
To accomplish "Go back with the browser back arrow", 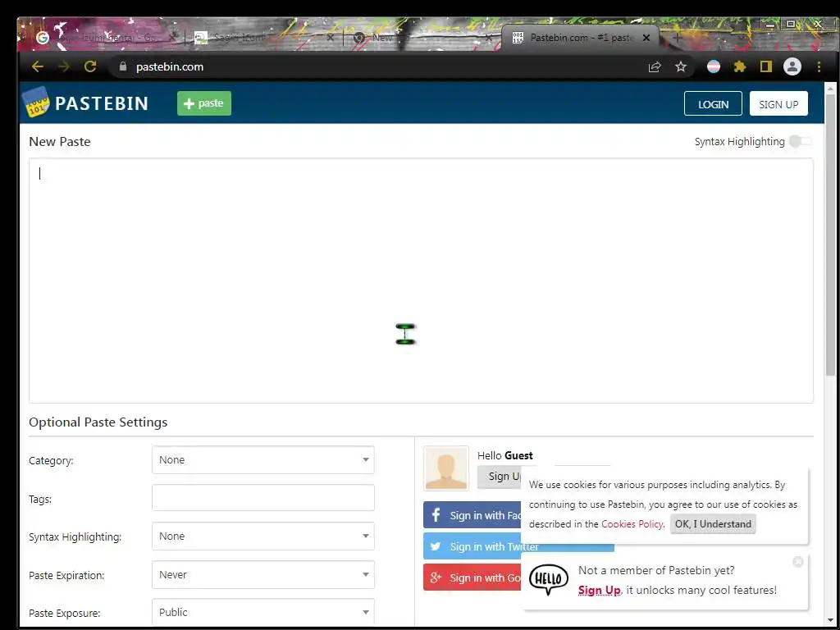I will (37, 66).
